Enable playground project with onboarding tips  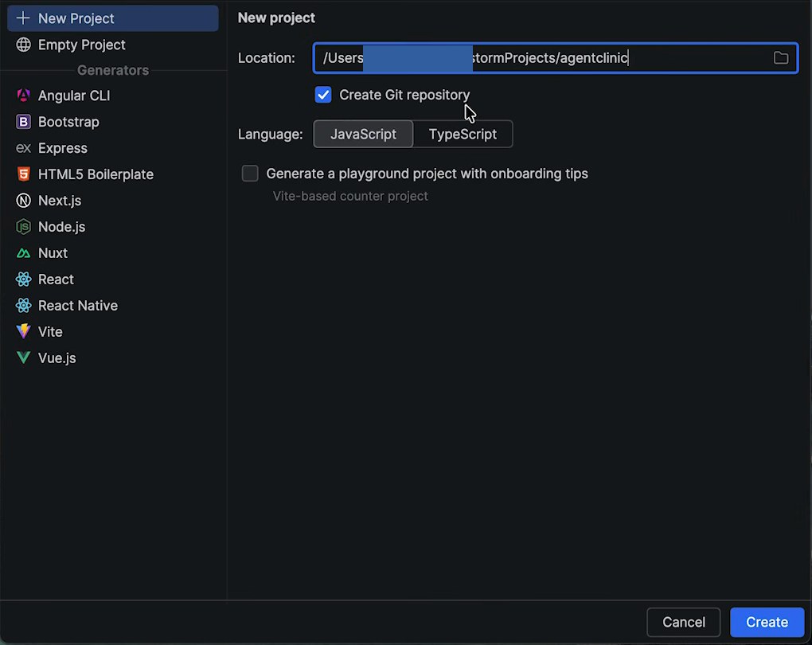click(x=250, y=174)
